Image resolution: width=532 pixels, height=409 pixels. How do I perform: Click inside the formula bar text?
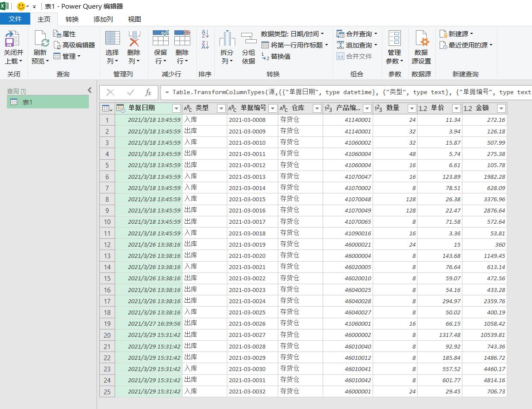(346, 92)
